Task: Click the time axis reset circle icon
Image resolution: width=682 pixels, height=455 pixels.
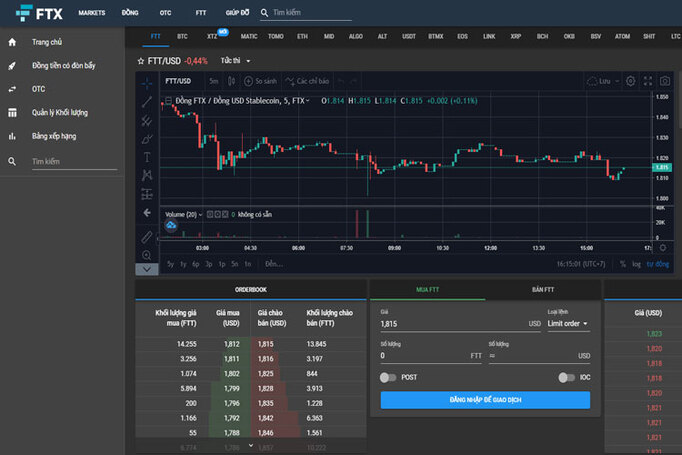Action: tap(663, 248)
